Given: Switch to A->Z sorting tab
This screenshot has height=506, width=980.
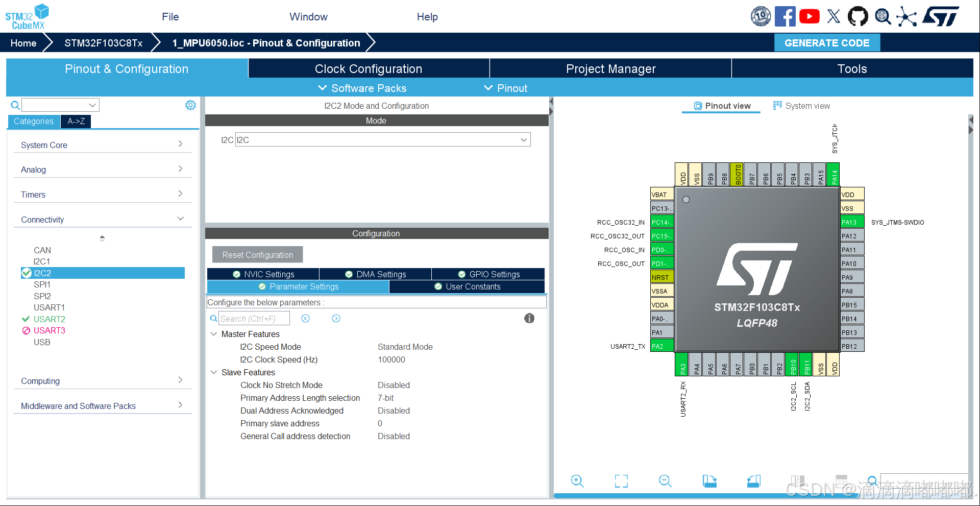Looking at the screenshot, I should click(x=76, y=121).
